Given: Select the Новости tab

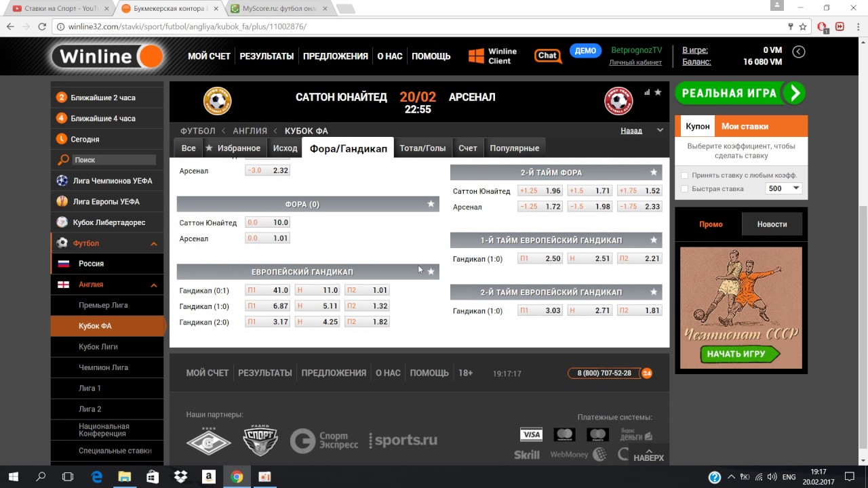Looking at the screenshot, I should click(x=772, y=224).
